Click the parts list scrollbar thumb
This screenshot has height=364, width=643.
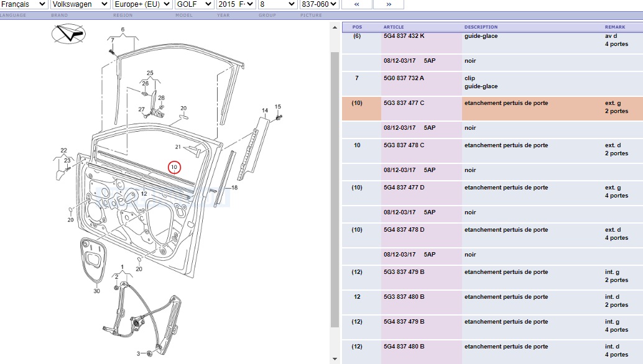click(335, 189)
